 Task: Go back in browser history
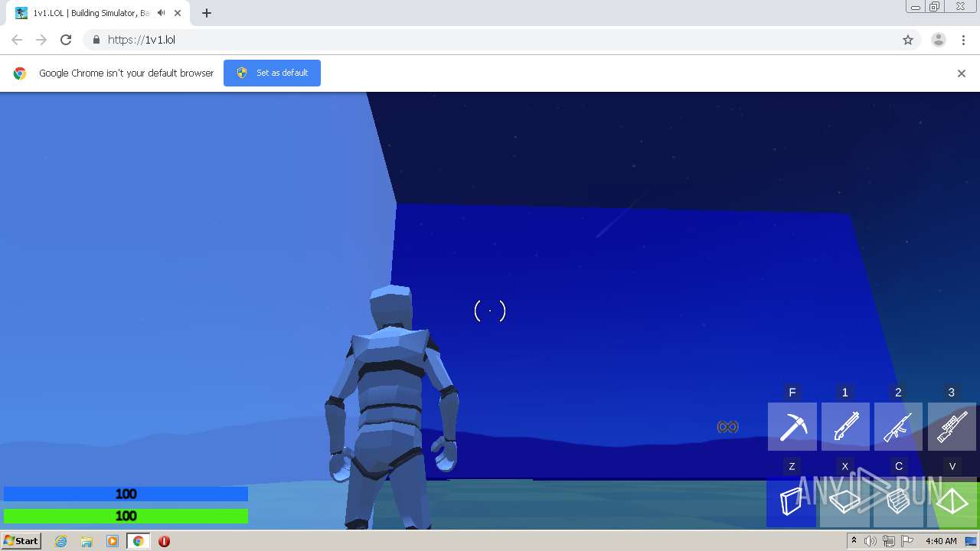[17, 40]
